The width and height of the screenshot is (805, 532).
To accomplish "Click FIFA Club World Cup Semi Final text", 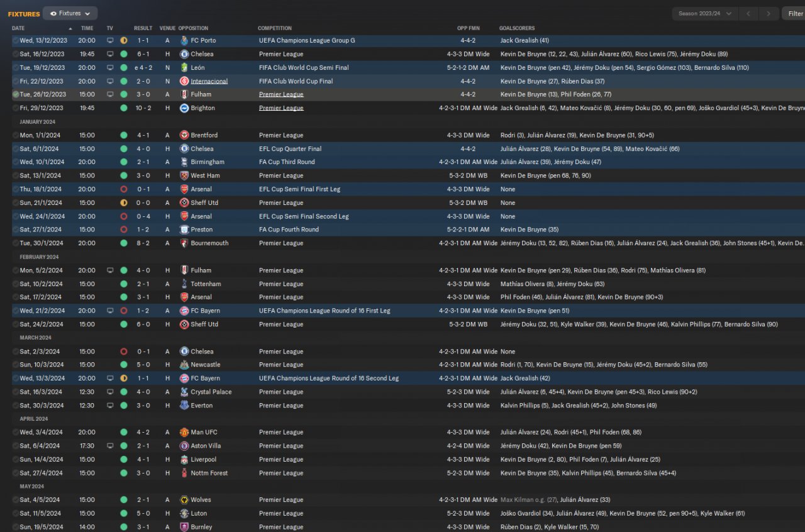I will pyautogui.click(x=304, y=67).
